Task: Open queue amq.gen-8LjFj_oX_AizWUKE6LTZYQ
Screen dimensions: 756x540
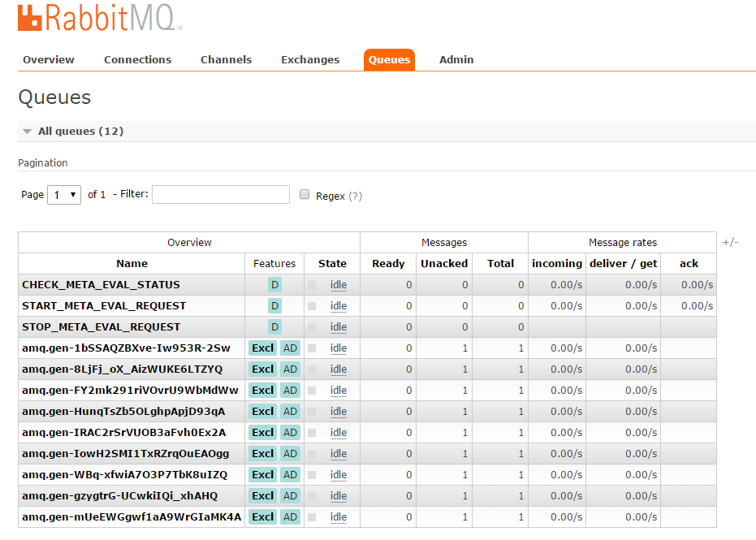Action: coord(122,369)
